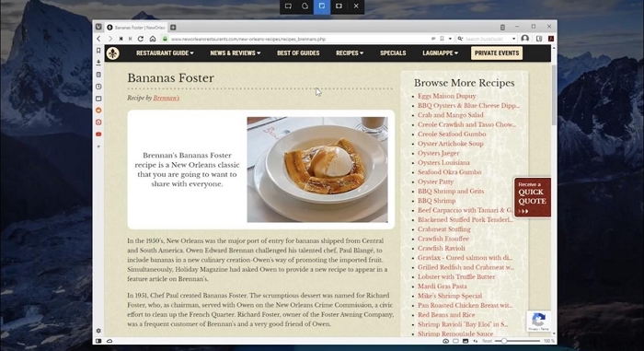
Task: Open the Vivaldi menu icon
Action: tap(98, 27)
